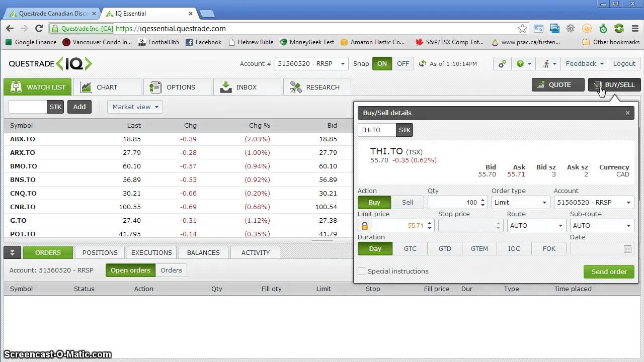Switch to the INBOX tab
This screenshot has width=644, height=362.
(x=247, y=87)
